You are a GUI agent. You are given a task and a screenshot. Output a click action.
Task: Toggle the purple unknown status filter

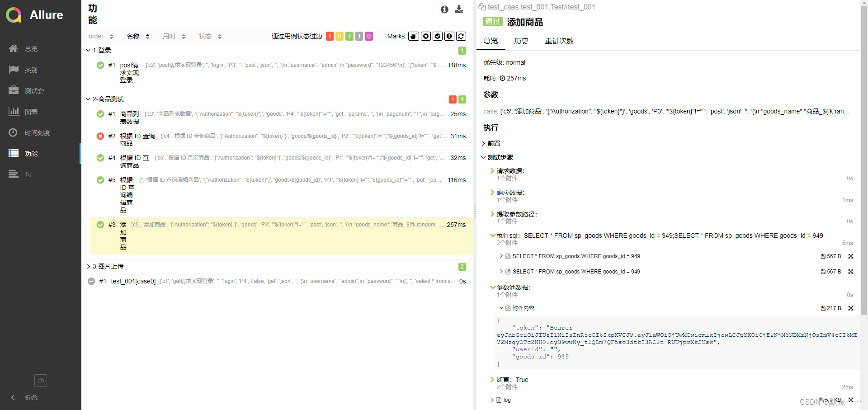click(369, 36)
